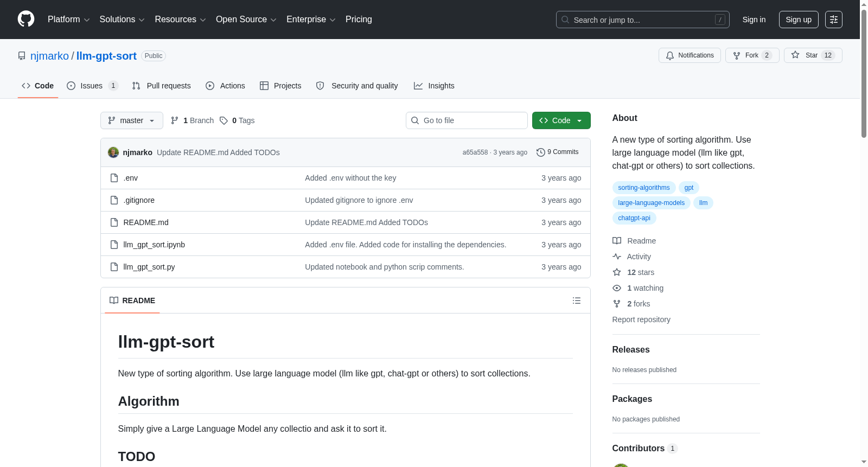The height and width of the screenshot is (467, 868).
Task: Open the GitHub homepage logo
Action: 26,19
